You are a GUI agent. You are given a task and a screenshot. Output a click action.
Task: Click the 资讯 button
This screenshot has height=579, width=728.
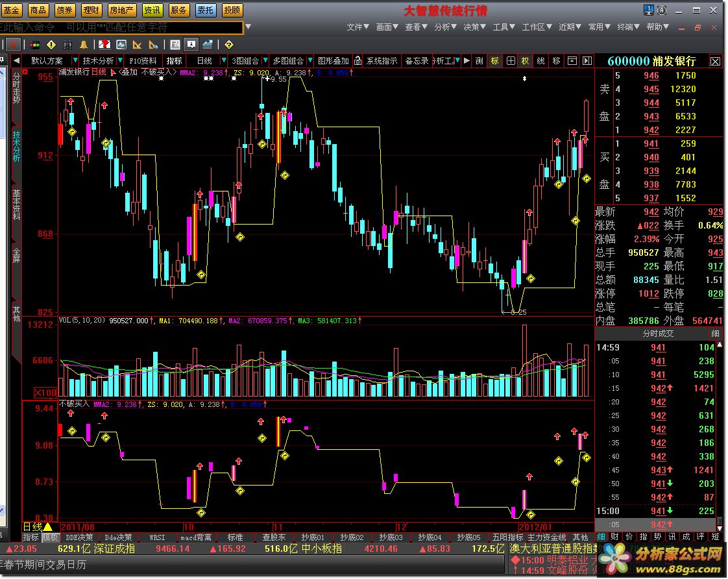(152, 10)
